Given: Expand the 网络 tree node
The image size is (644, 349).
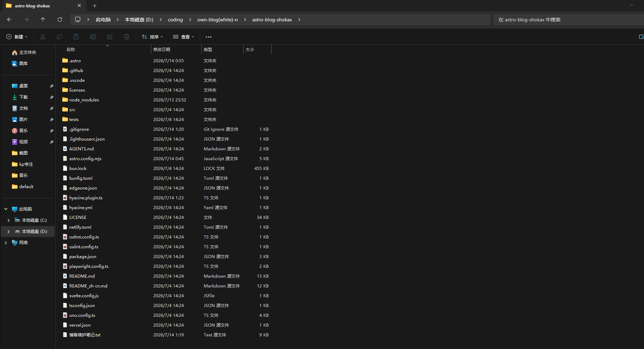Looking at the screenshot, I should tap(6, 243).
